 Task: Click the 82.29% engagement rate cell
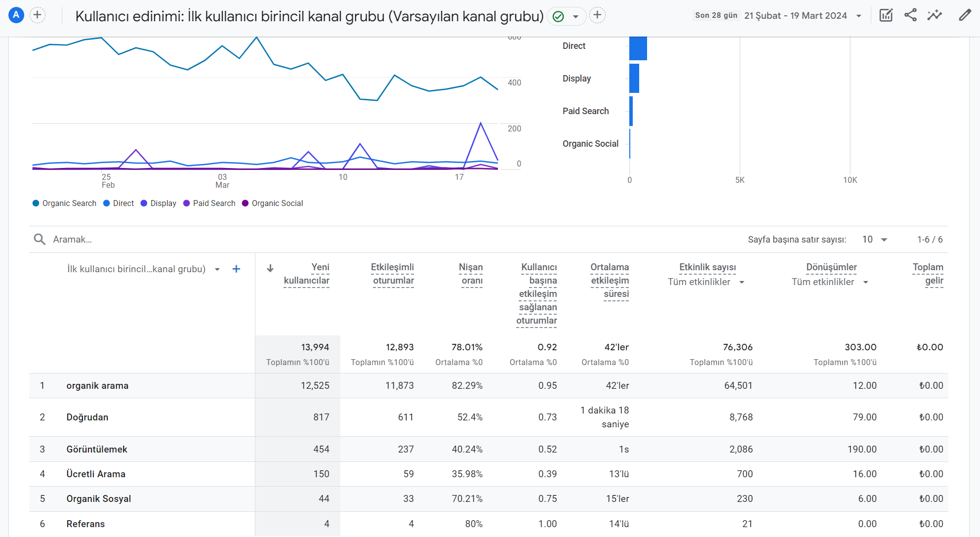(467, 385)
